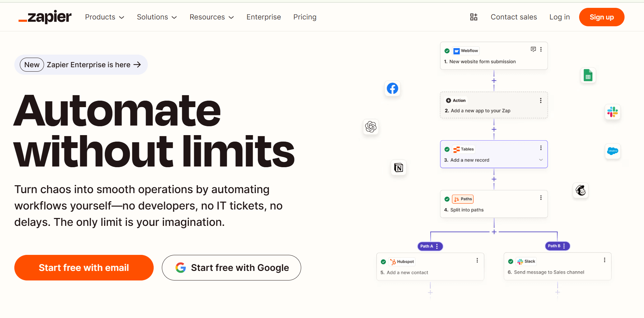Click plus below Paths step
Image resolution: width=644 pixels, height=318 pixels.
pyautogui.click(x=494, y=232)
